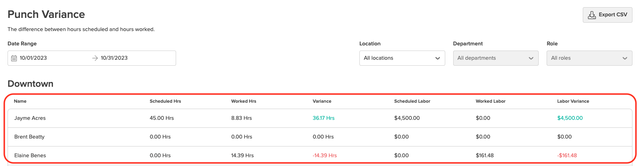Screen dimensions: 644x166
Task: Click the calendar icon in Date Range
Action: point(14,58)
